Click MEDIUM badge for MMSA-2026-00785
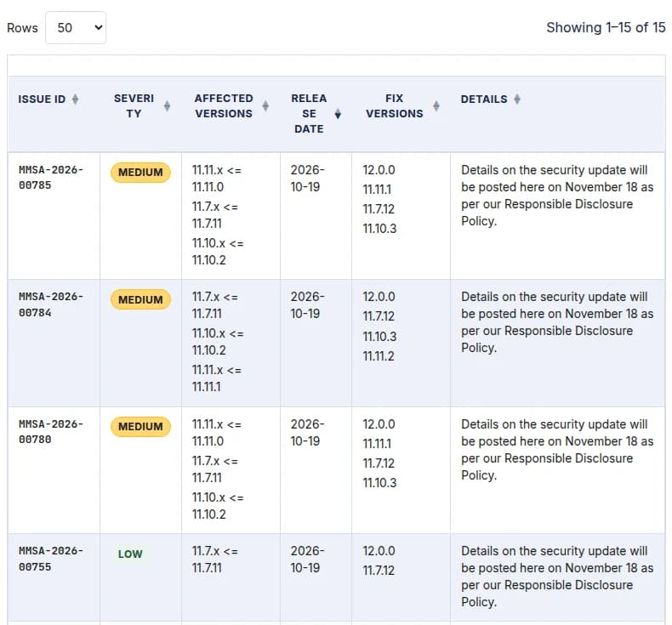 (140, 173)
